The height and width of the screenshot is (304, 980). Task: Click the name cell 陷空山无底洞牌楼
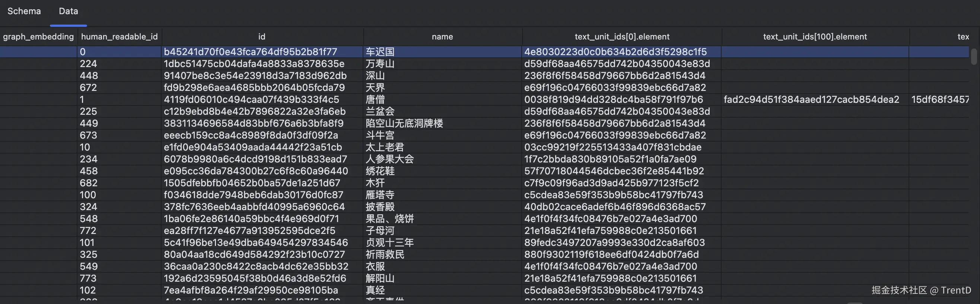[442, 123]
